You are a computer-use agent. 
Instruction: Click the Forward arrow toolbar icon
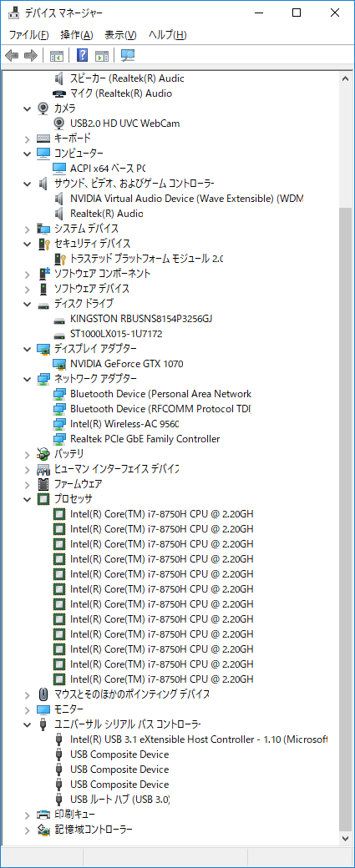[31, 55]
